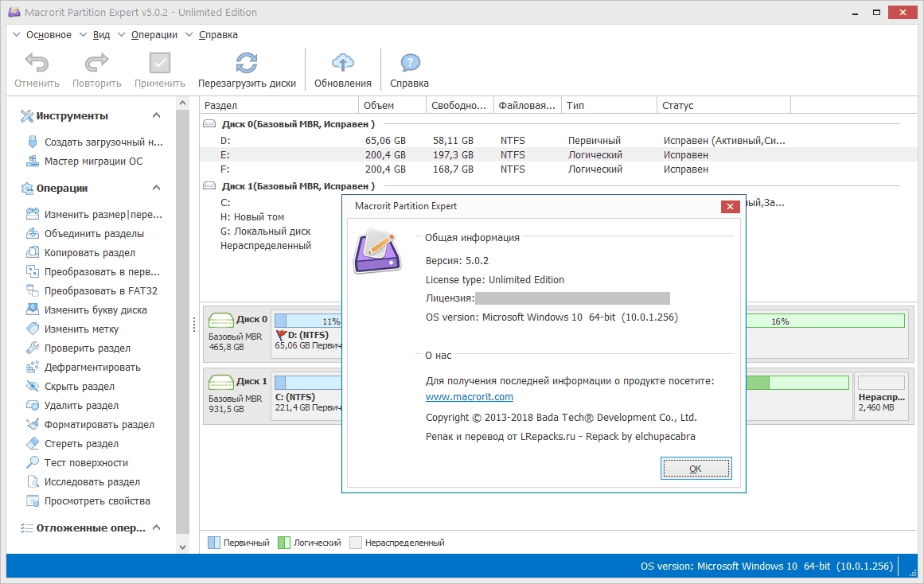Click the Apply (Применить) checkmark icon
The height and width of the screenshot is (584, 924).
[x=160, y=63]
